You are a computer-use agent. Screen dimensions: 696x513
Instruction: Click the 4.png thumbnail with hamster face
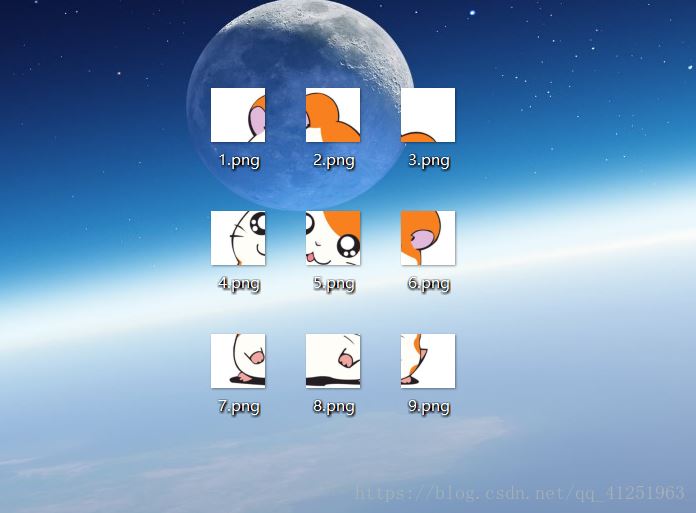click(x=238, y=238)
